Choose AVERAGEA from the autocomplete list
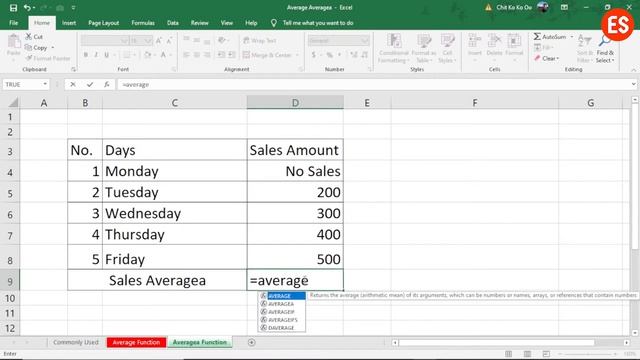The width and height of the screenshot is (640, 360). pos(282,304)
